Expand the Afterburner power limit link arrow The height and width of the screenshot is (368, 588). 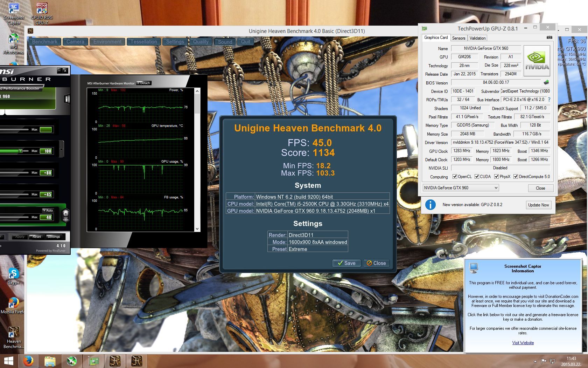pos(62,150)
